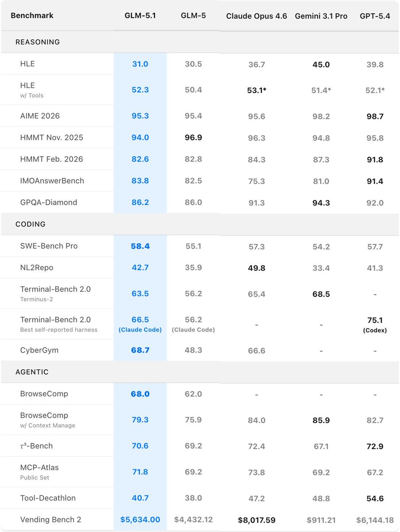Select the NL2Repo benchmark label
Screen dimensions: 400x532
point(37,267)
